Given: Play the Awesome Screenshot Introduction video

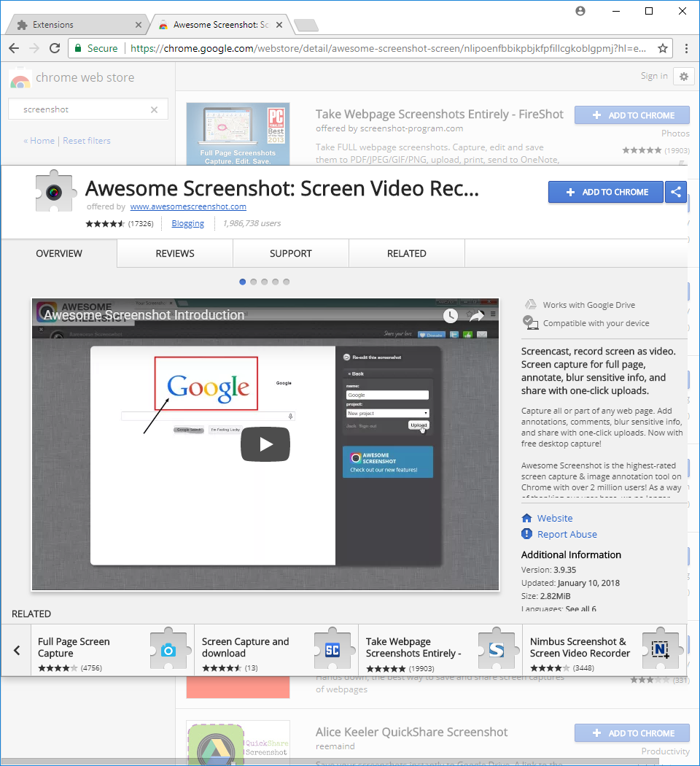Looking at the screenshot, I should 265,444.
